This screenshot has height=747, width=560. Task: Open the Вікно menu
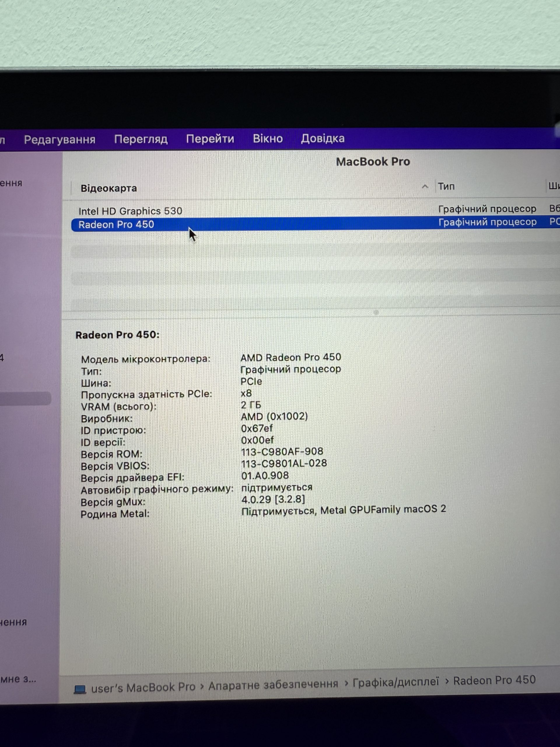268,139
